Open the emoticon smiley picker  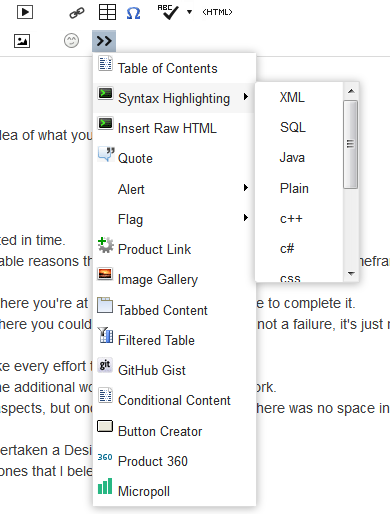click(71, 41)
